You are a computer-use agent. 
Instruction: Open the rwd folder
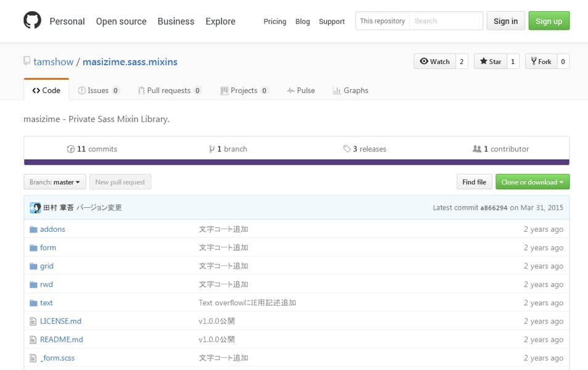click(46, 284)
